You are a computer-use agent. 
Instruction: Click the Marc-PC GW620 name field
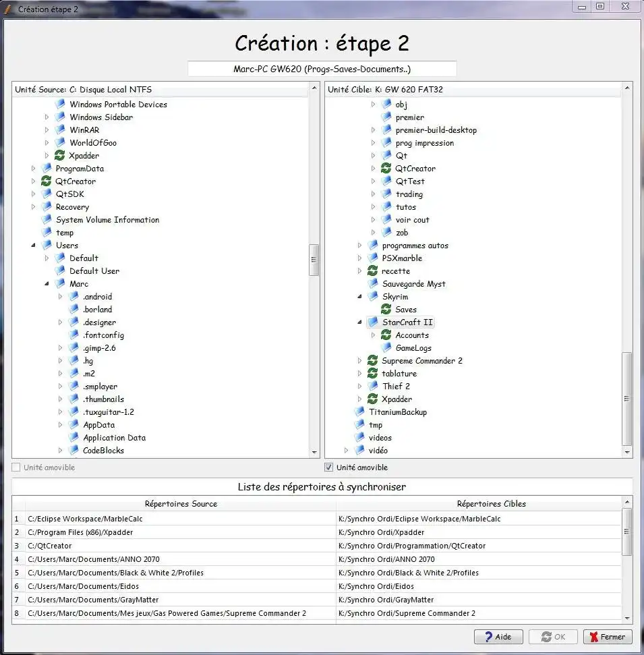coord(322,69)
